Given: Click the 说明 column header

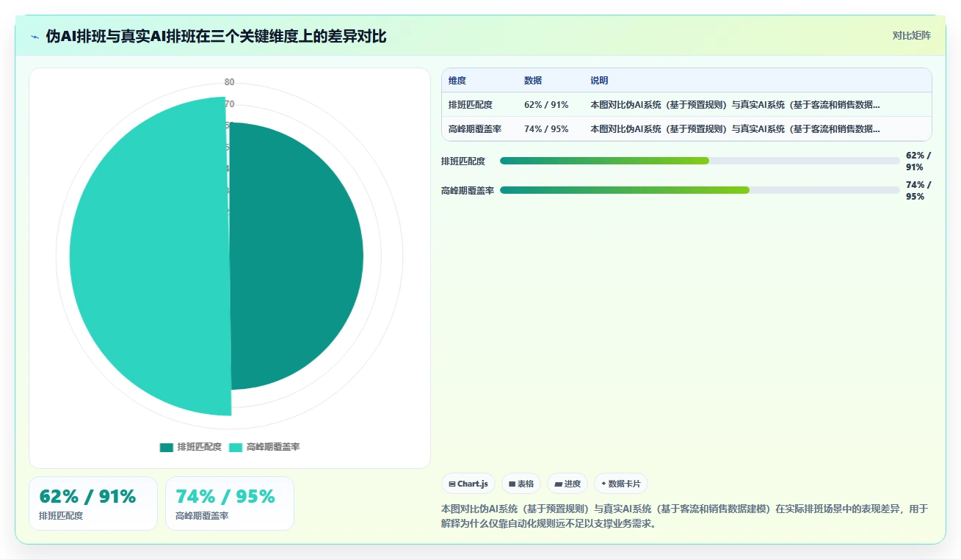Looking at the screenshot, I should (599, 81).
